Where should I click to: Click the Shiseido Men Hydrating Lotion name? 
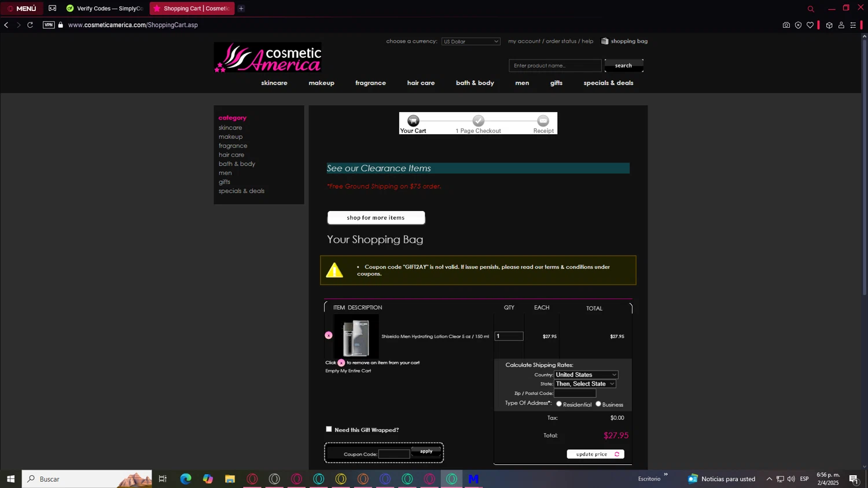[x=435, y=337]
